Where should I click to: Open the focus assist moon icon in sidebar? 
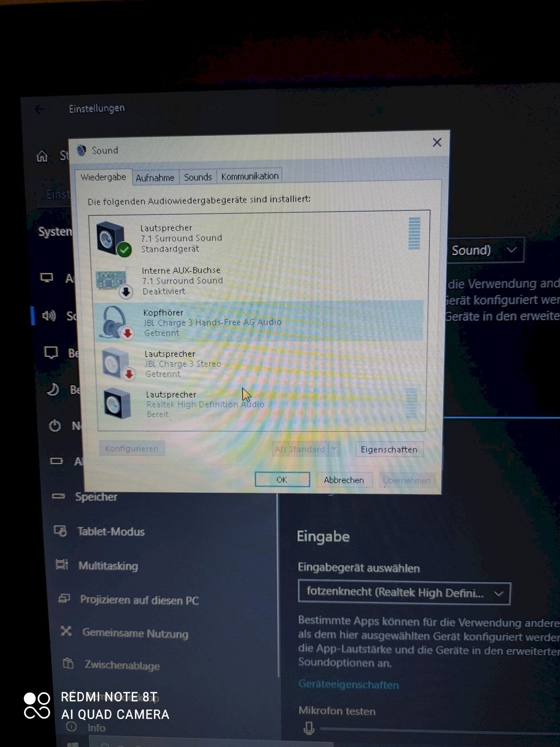[x=53, y=389]
